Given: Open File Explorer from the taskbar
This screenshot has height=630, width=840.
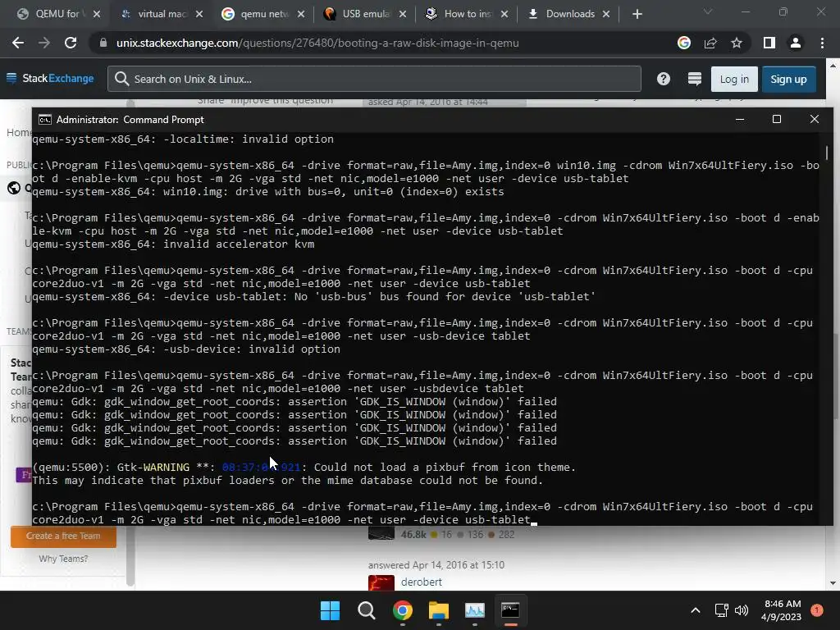Looking at the screenshot, I should pyautogui.click(x=438, y=610).
